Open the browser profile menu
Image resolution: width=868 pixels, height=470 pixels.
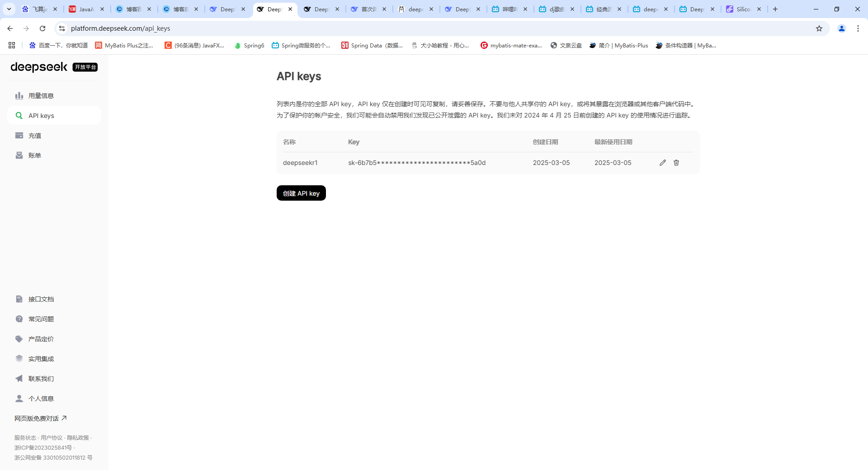[842, 28]
